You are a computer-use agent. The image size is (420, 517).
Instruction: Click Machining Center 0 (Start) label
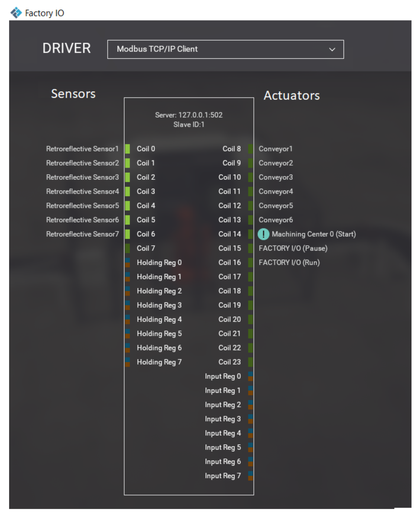[314, 234]
